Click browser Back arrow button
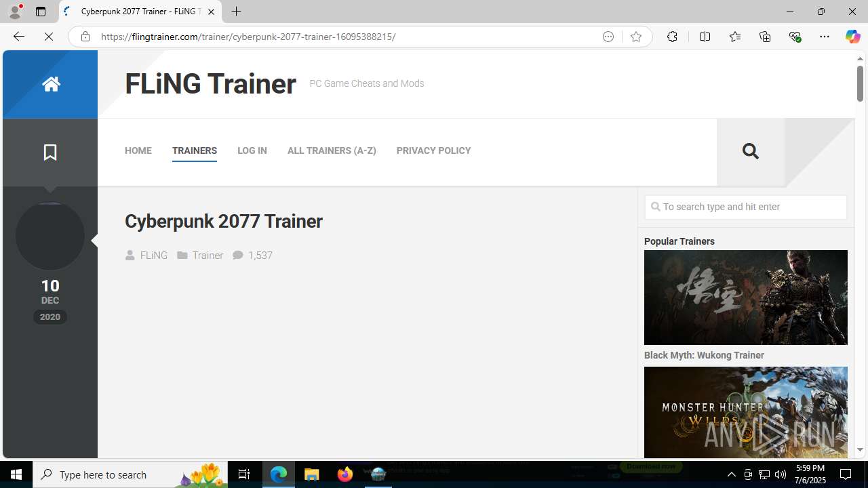 tap(18, 37)
